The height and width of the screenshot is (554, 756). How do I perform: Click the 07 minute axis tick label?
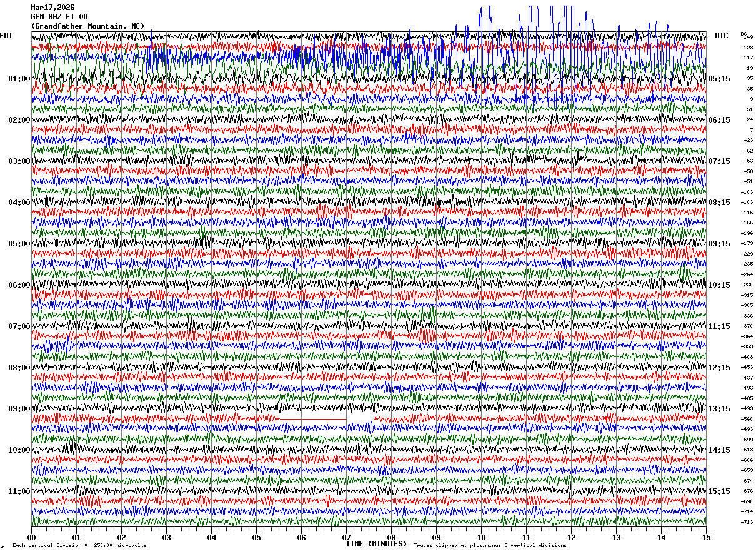coord(346,537)
